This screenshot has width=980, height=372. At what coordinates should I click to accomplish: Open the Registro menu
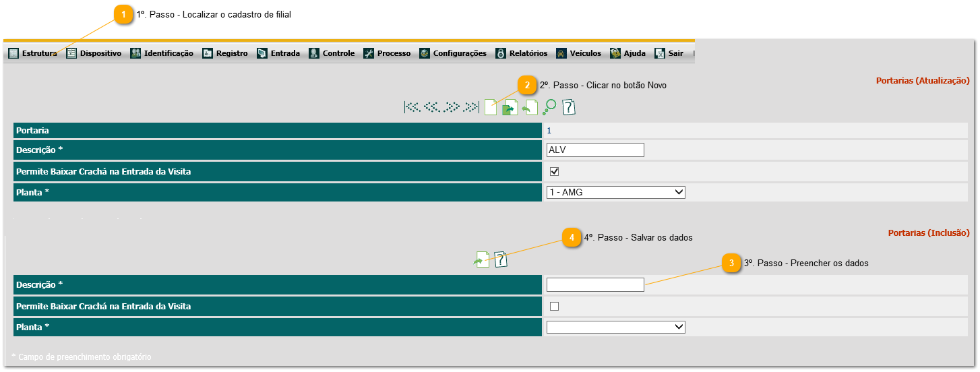(225, 53)
